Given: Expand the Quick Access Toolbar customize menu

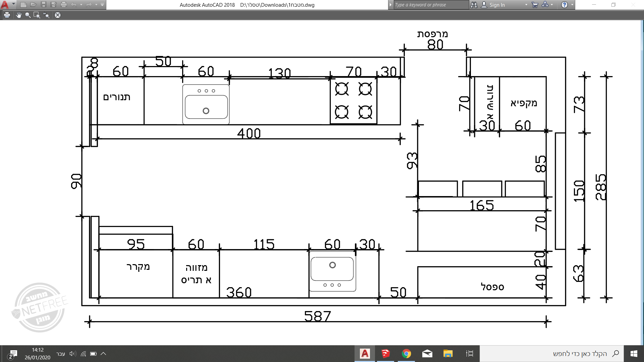Looking at the screenshot, I should click(x=102, y=5).
